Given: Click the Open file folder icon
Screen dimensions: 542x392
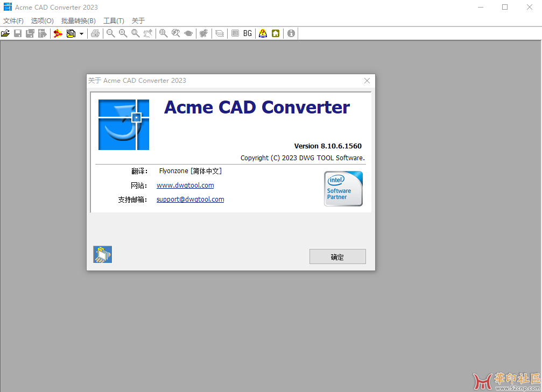Looking at the screenshot, I should coord(5,33).
